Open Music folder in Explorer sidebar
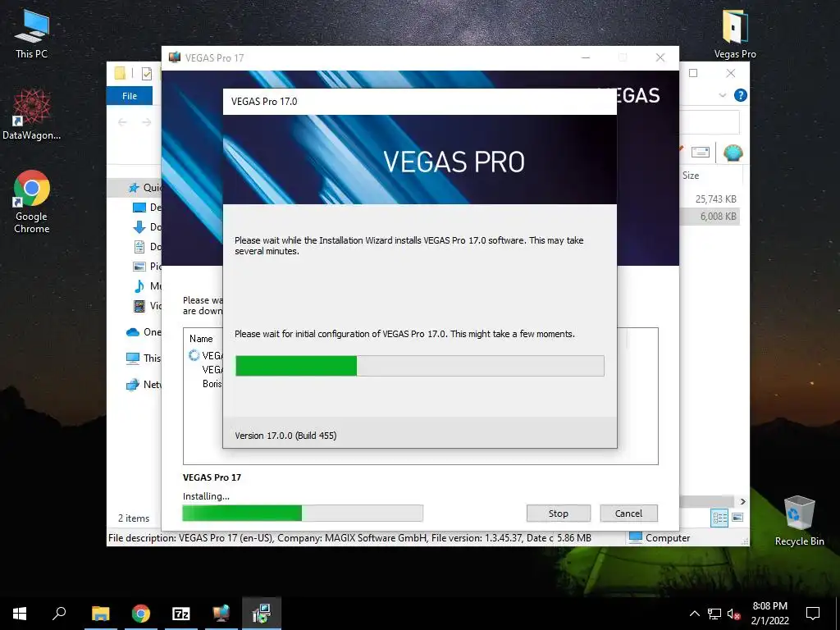This screenshot has height=630, width=840. tap(147, 286)
